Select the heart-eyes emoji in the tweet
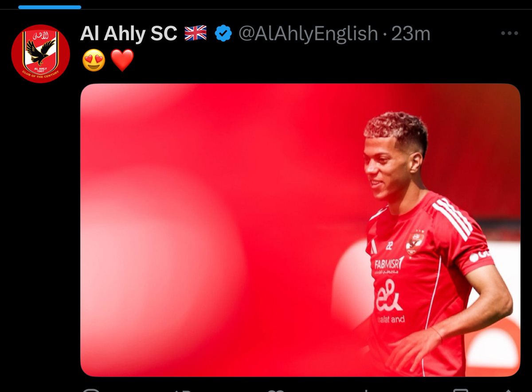The width and height of the screenshot is (532, 392). tap(94, 60)
